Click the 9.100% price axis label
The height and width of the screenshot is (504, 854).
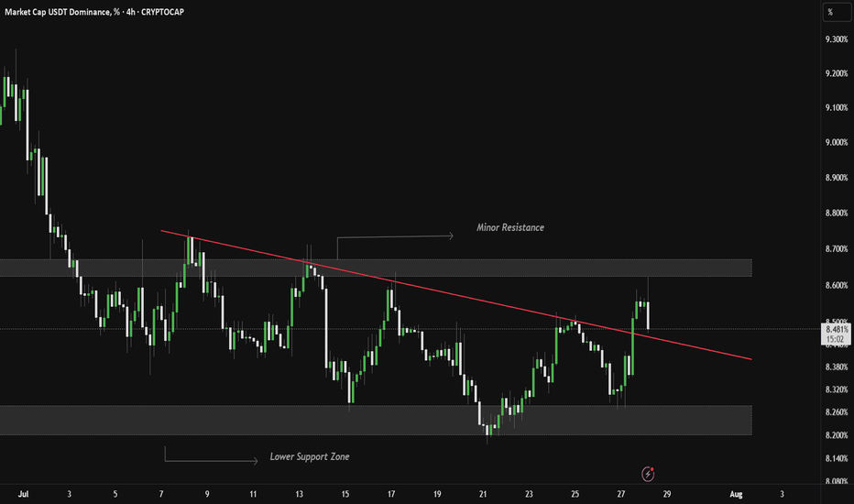pos(836,108)
